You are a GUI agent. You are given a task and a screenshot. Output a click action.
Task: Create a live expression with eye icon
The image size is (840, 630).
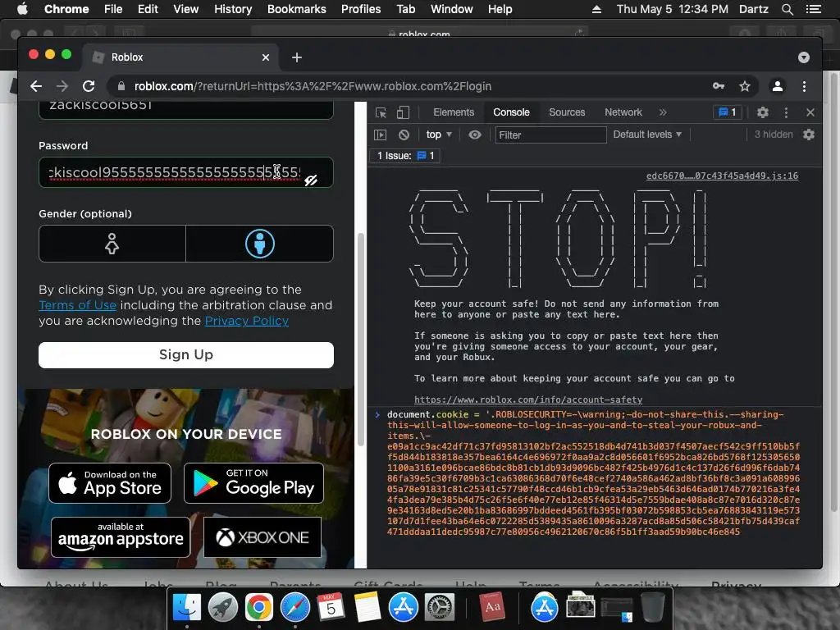475,135
